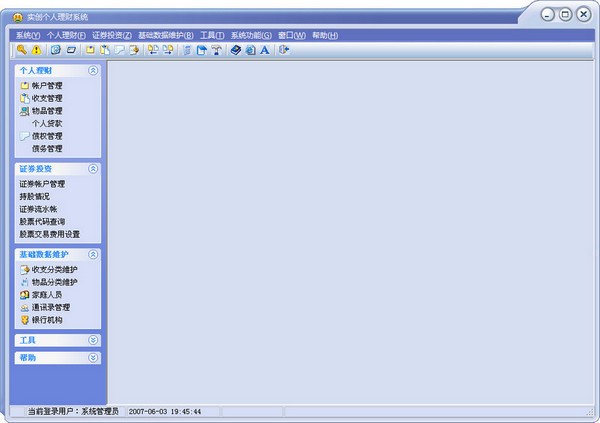Click the 当前登录用户：系统管理员 status text
600x423 pixels.
click(x=73, y=412)
